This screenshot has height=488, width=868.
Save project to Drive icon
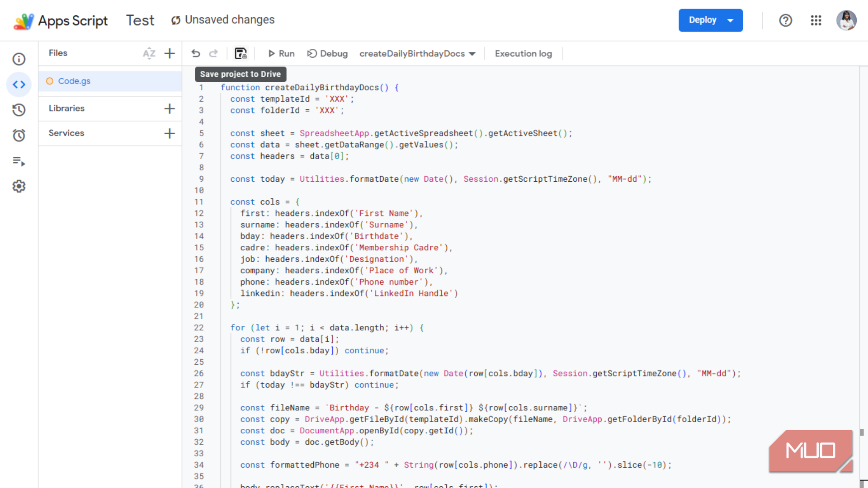(x=241, y=53)
